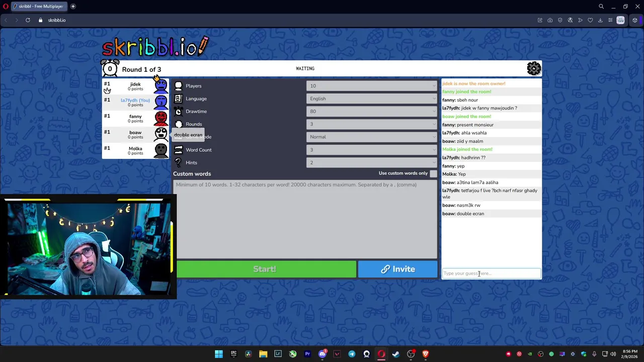The height and width of the screenshot is (362, 644).
Task: Open the Rounds dropdown
Action: (371, 124)
